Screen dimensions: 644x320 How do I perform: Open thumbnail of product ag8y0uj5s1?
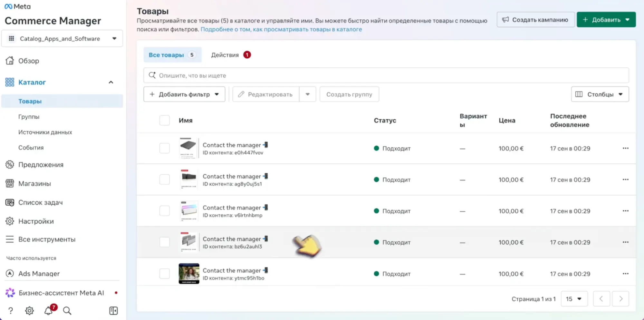pyautogui.click(x=189, y=179)
